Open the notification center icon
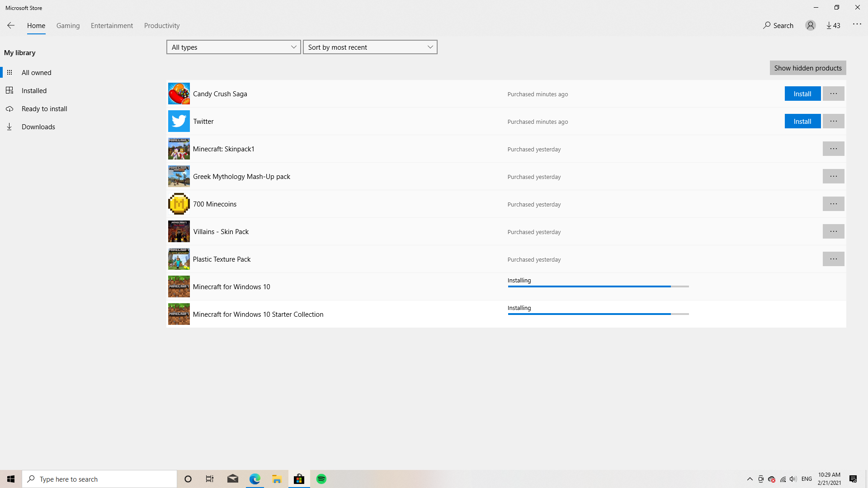Screen dimensions: 868x488 coord(853,479)
